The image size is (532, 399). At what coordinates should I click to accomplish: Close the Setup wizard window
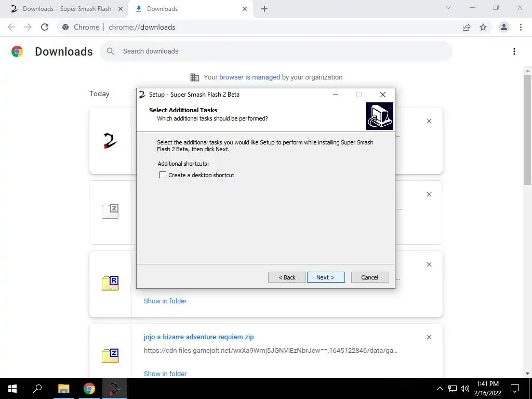pos(383,95)
